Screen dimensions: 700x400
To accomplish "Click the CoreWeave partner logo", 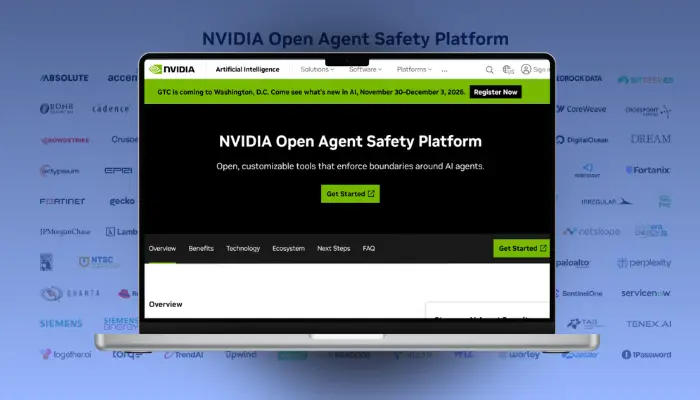I will (x=581, y=109).
